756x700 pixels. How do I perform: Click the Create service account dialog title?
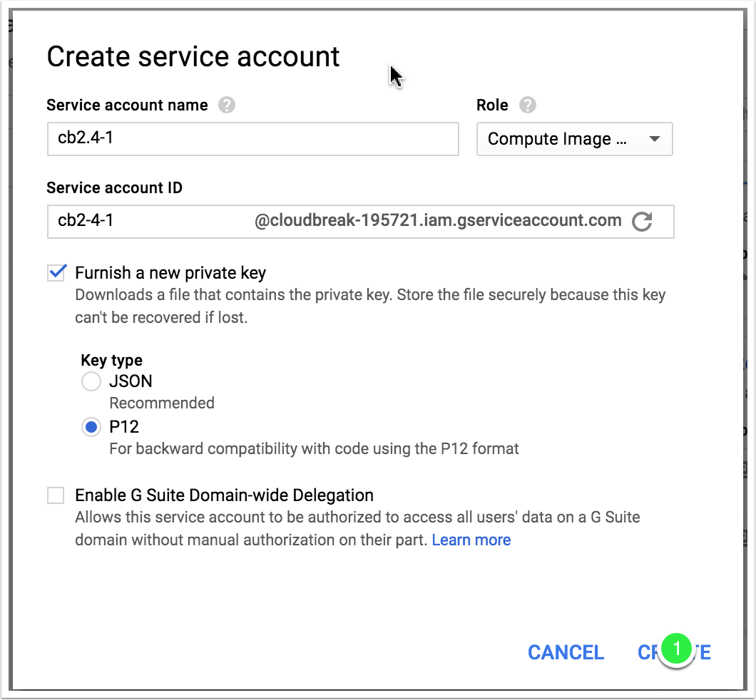(x=193, y=56)
